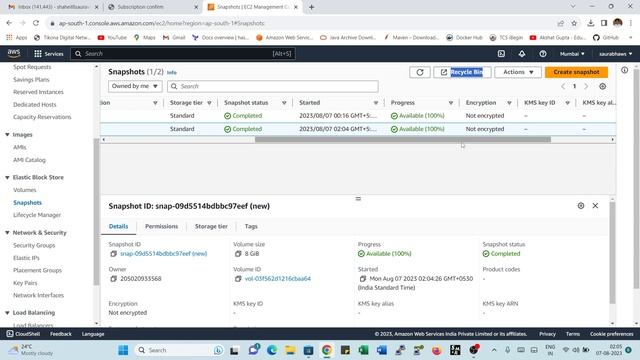Click the Feedback footer link
Screen dimensions: 640x360
[x=60, y=334]
